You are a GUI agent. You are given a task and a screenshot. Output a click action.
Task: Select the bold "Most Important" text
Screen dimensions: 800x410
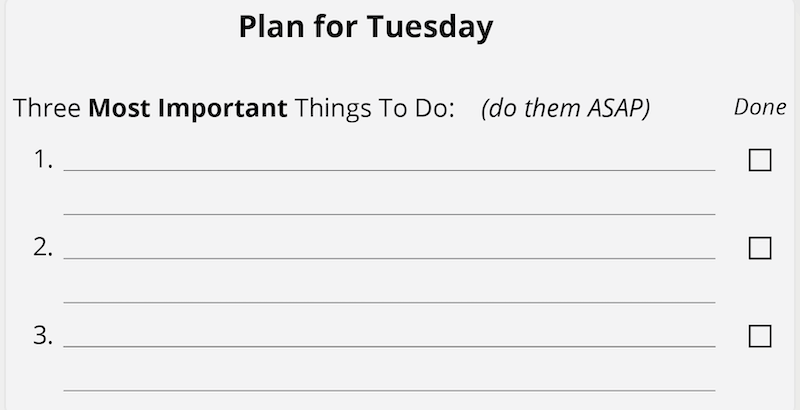[187, 108]
